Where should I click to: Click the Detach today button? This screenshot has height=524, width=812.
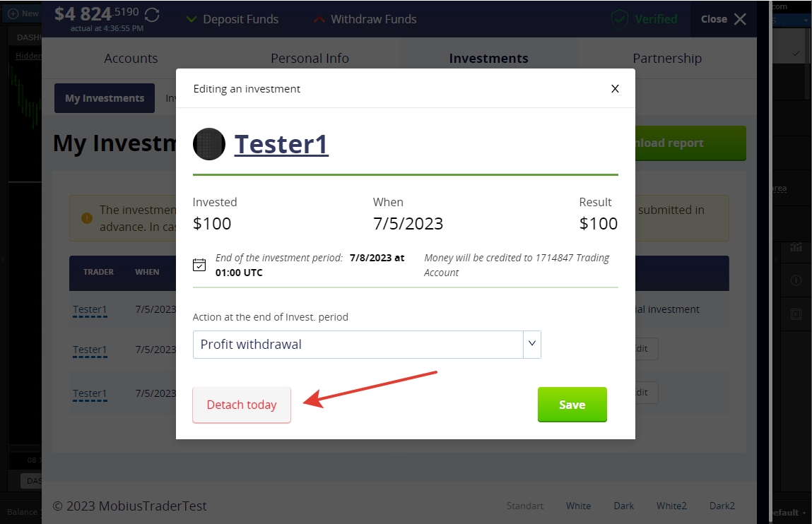pos(242,405)
